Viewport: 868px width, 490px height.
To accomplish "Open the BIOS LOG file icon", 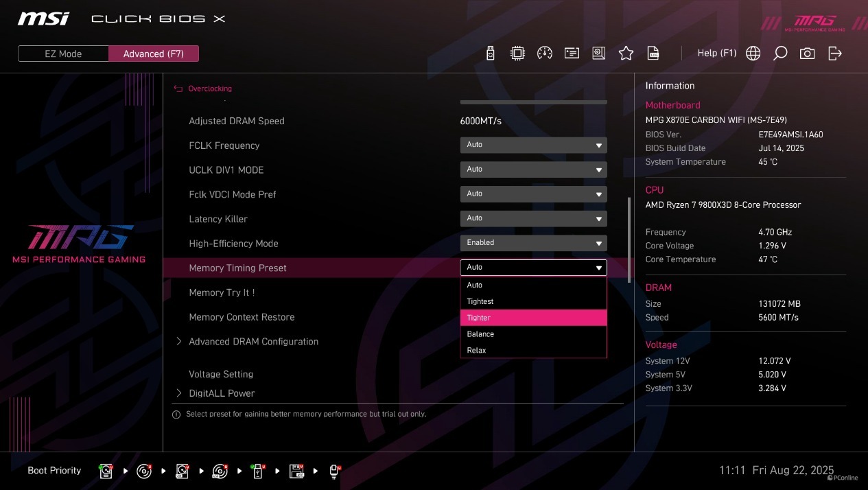I will [x=653, y=54].
